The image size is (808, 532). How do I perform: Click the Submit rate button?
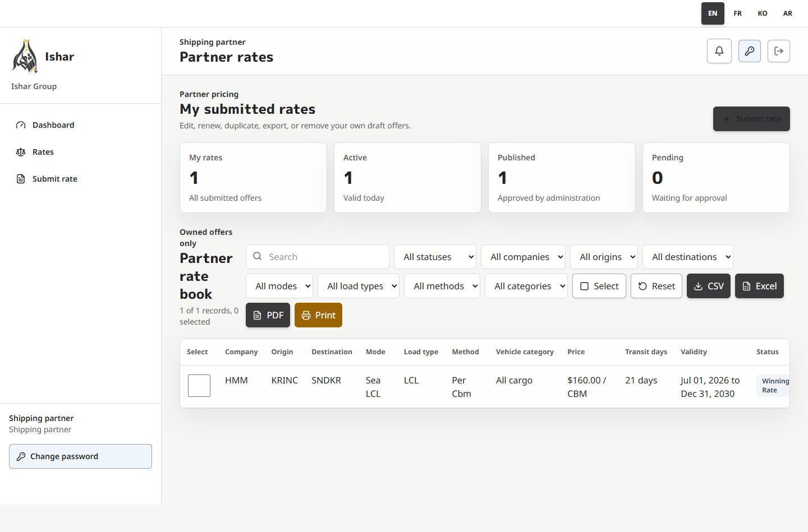click(751, 119)
